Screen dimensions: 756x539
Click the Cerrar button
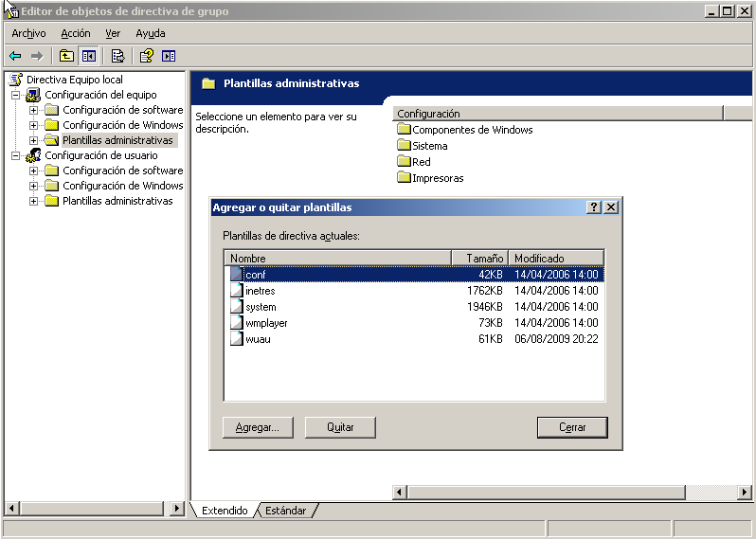572,427
